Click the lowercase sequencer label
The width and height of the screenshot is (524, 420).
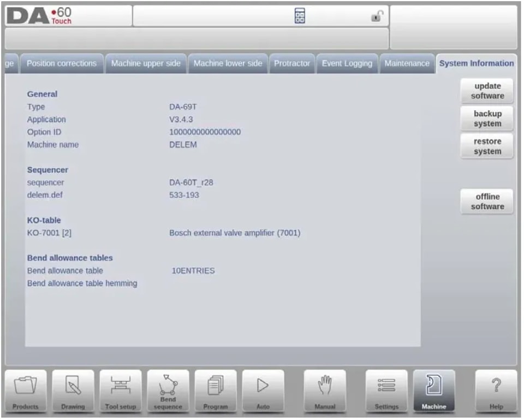pos(45,182)
